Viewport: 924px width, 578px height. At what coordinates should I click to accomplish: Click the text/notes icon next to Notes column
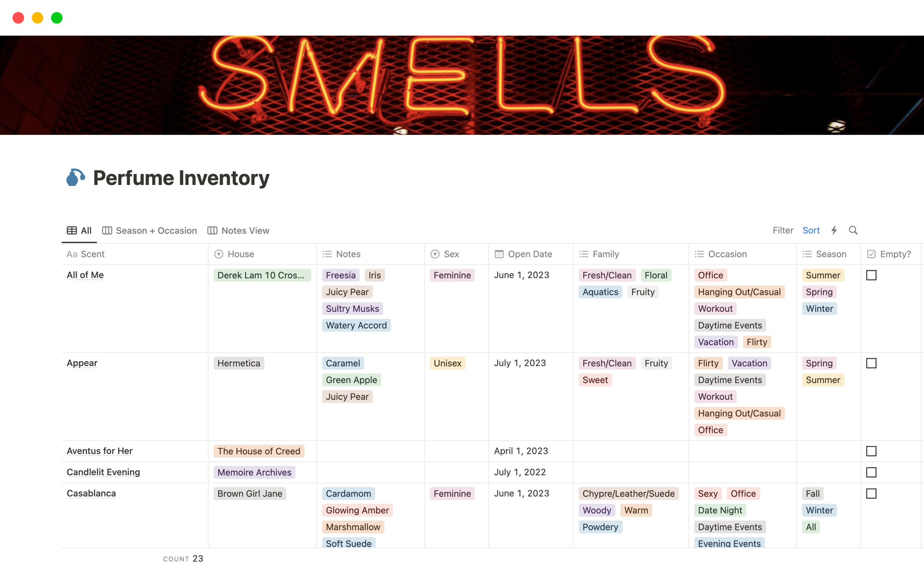328,254
